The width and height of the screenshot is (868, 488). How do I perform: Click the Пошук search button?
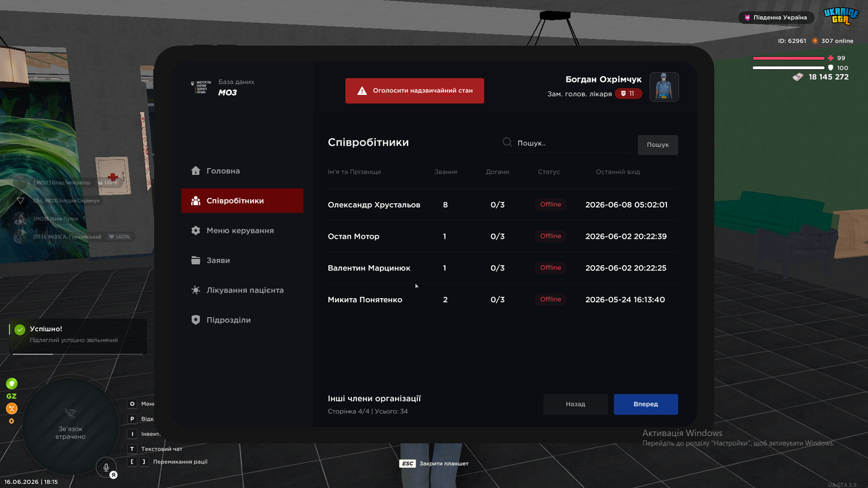pos(658,144)
